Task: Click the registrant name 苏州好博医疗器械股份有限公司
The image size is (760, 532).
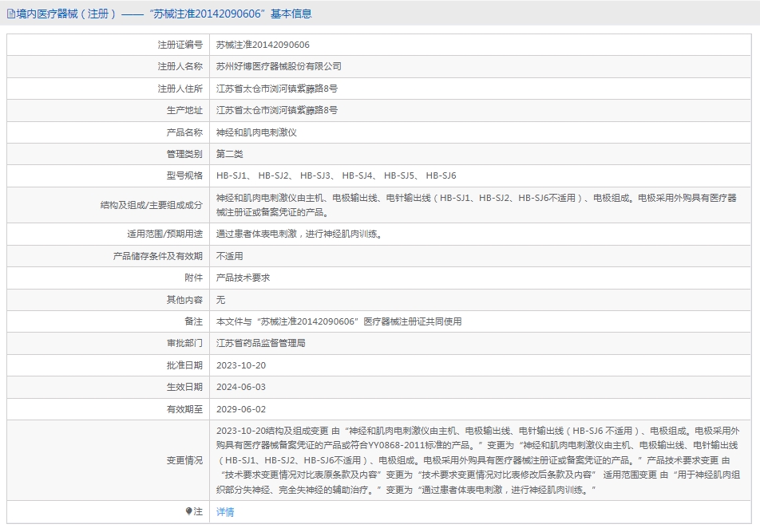Action: pyautogui.click(x=279, y=66)
